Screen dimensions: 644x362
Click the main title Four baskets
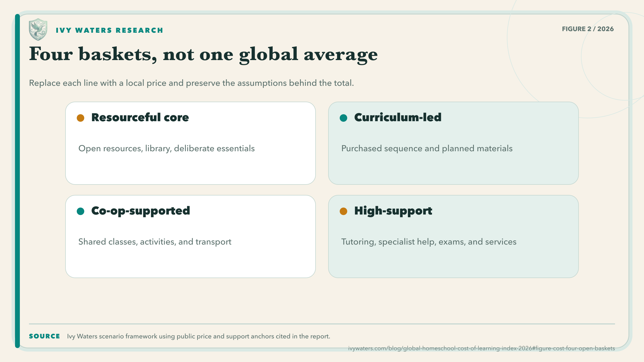coord(203,55)
